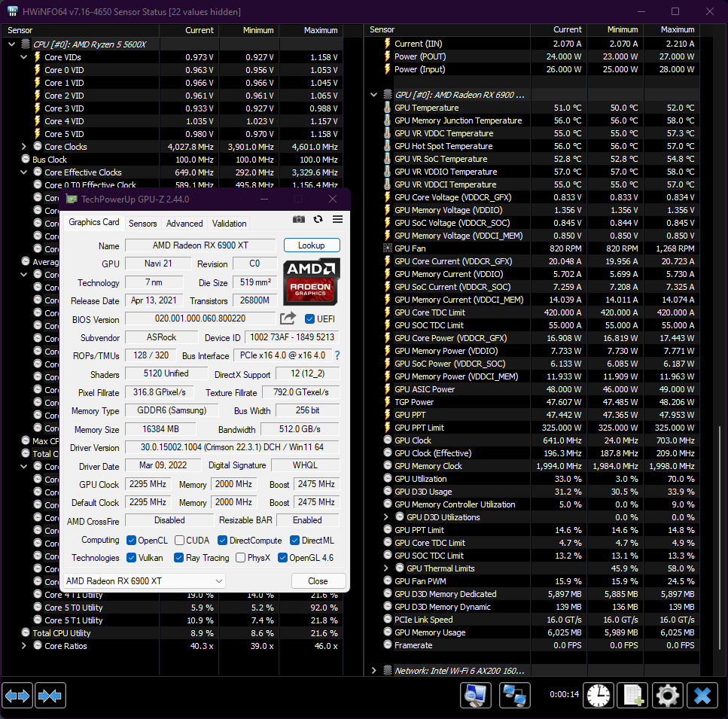Click the GPU Fan icon
This screenshot has height=719, width=728.
388,248
